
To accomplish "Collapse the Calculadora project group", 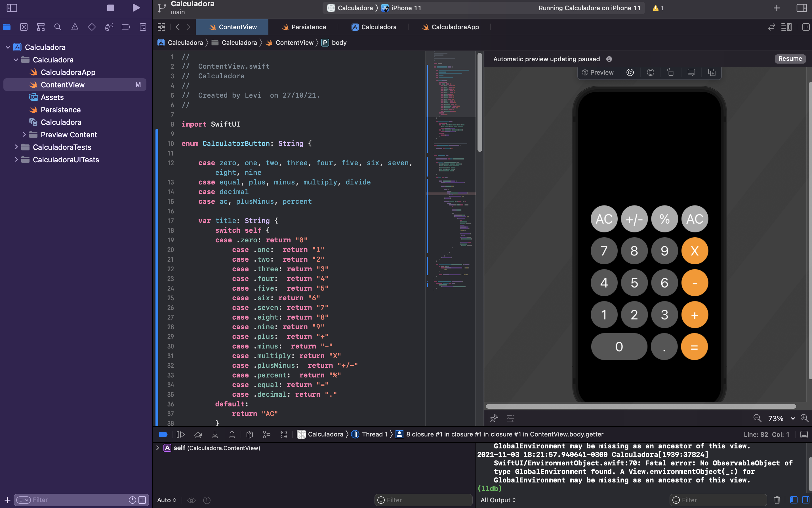I will (8, 47).
